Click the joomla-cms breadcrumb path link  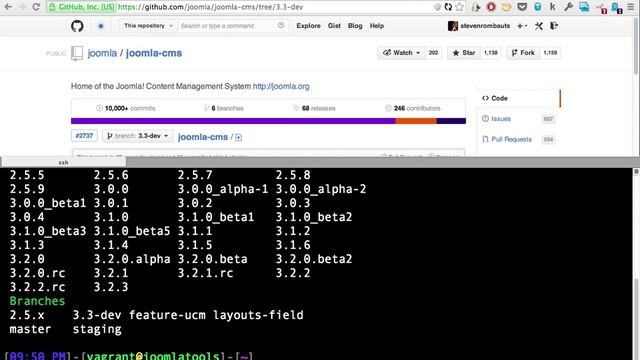coord(203,137)
